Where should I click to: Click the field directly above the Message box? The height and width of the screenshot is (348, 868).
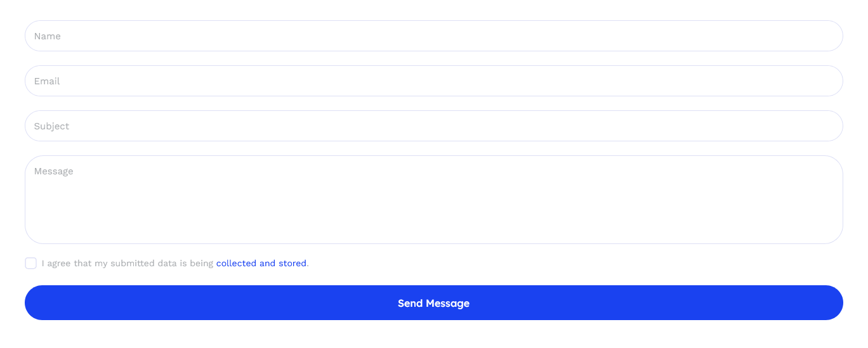433,126
